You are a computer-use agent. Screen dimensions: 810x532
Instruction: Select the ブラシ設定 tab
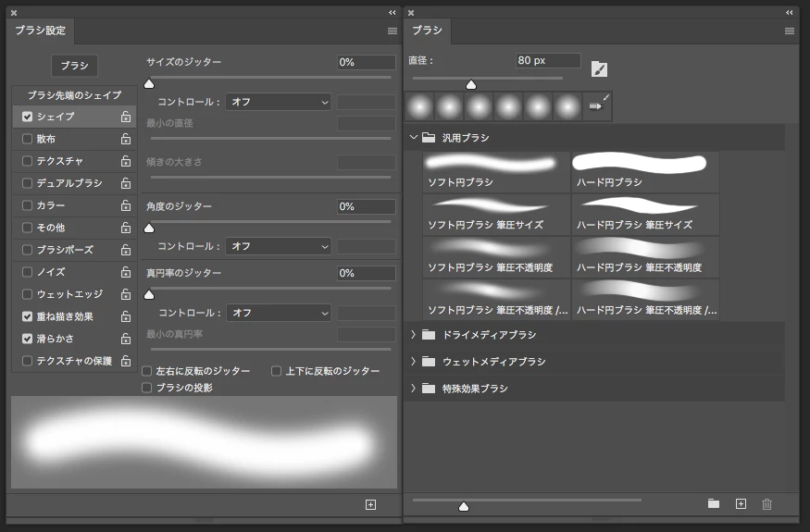tap(41, 31)
